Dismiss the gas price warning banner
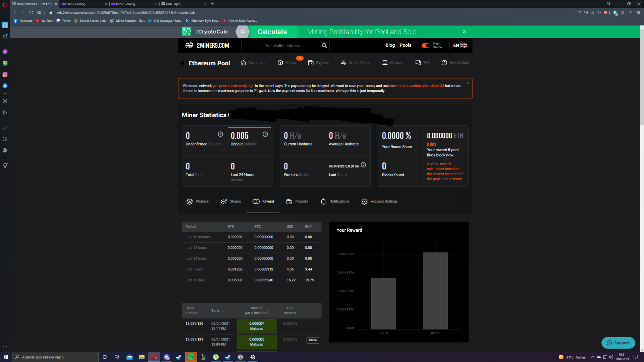 (x=468, y=83)
